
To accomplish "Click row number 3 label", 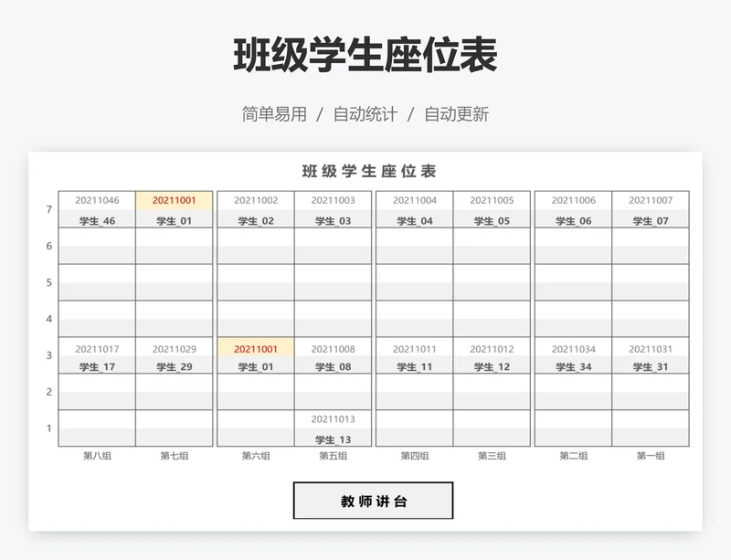I will 49,355.
